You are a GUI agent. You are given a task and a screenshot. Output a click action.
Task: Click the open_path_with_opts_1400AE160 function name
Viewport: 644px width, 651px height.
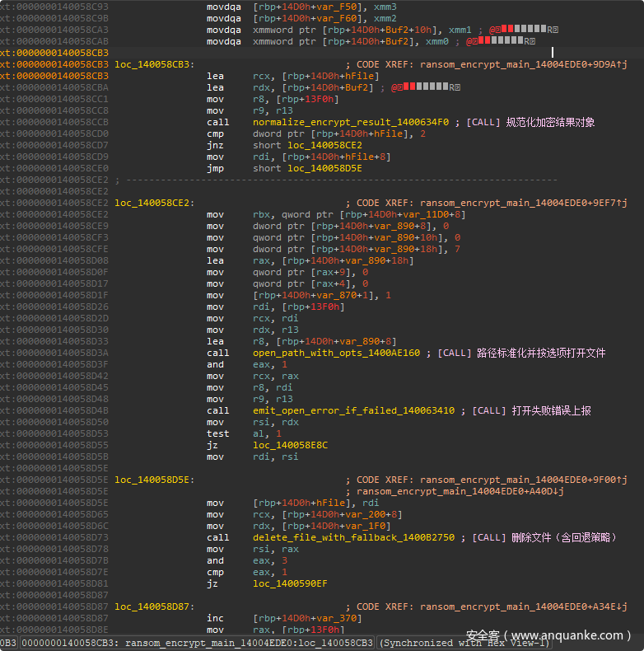click(336, 353)
